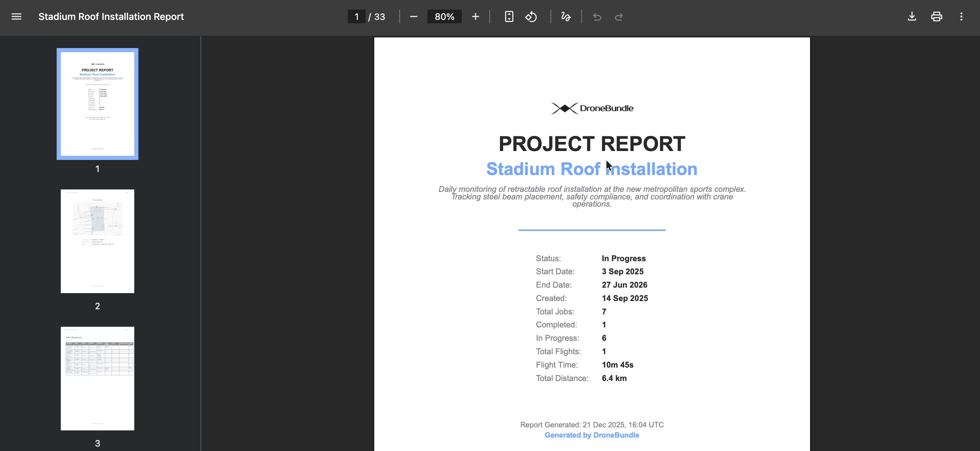Screen dimensions: 980x451
Task: Click the undo arrow icon
Action: [596, 17]
